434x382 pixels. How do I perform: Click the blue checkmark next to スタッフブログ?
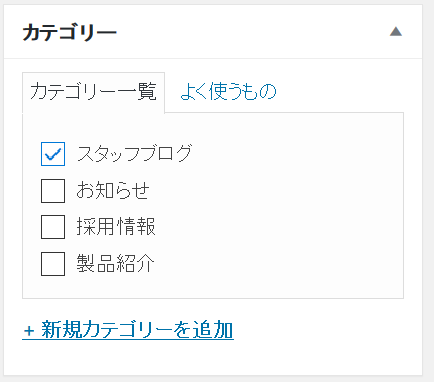tap(53, 154)
